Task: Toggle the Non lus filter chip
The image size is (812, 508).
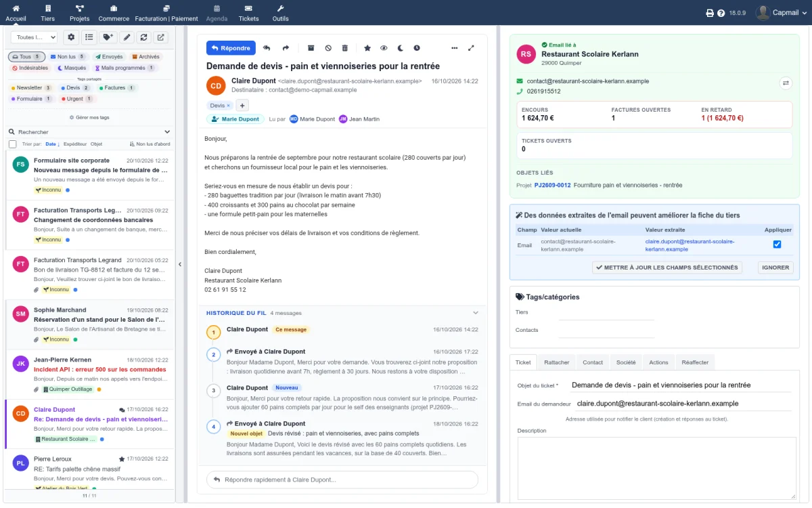Action: [x=68, y=57]
